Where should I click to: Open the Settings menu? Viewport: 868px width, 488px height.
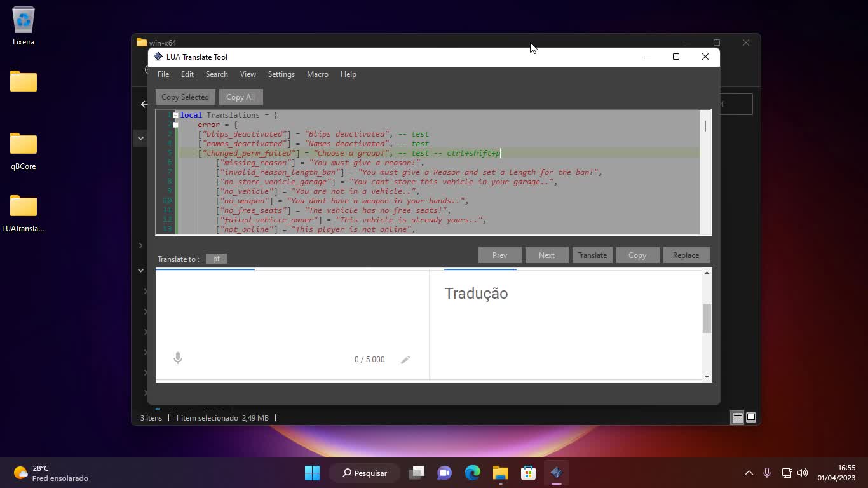pos(281,74)
